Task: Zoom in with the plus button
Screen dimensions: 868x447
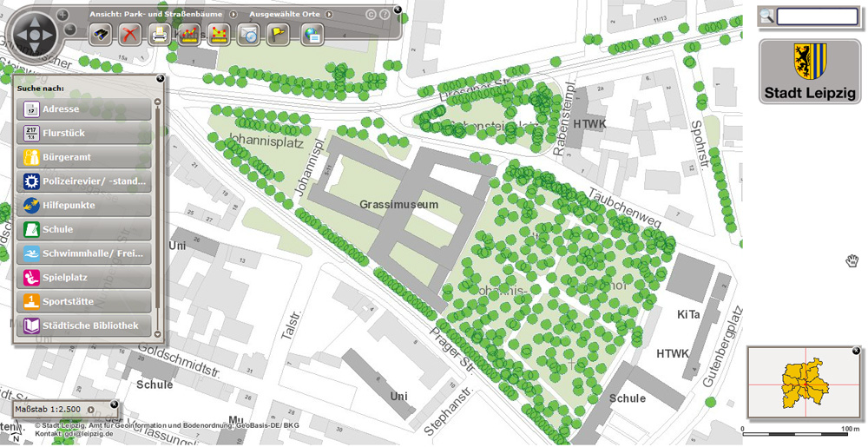Action: [63, 15]
